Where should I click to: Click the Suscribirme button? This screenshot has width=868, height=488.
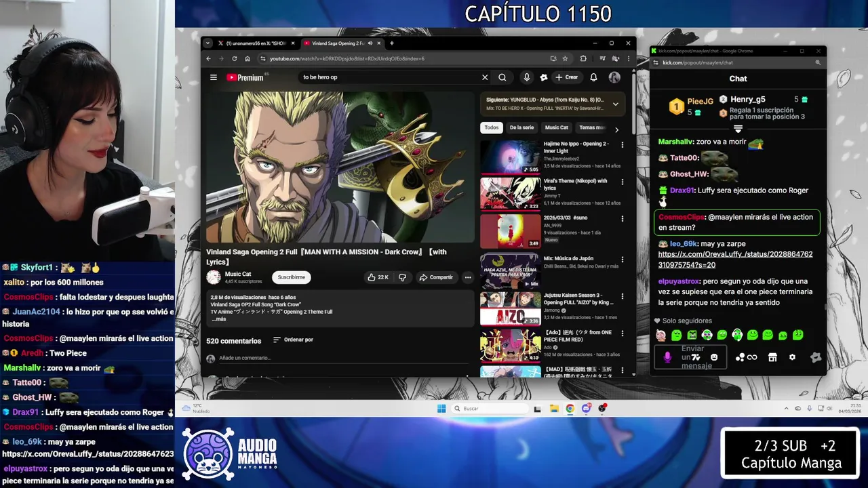291,277
